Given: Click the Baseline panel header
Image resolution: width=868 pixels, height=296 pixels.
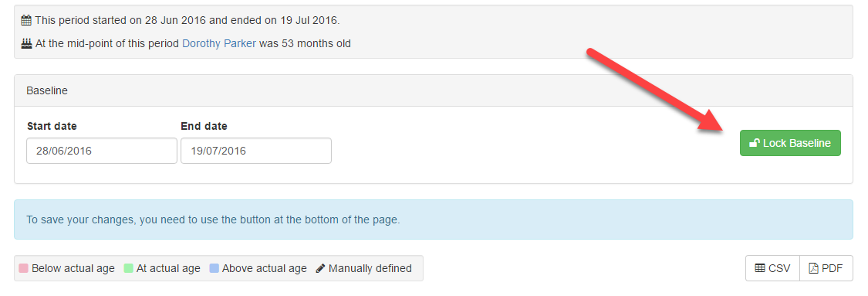Looking at the screenshot, I should click(434, 90).
